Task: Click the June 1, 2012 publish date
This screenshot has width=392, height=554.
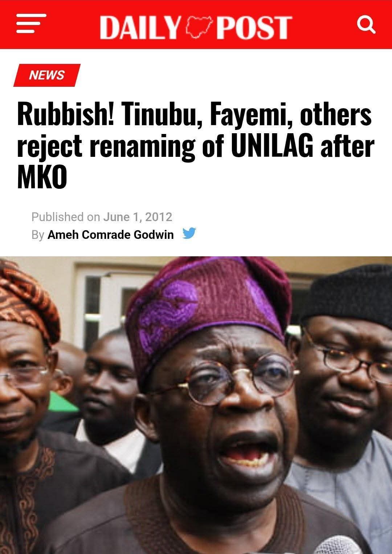Action: (x=138, y=217)
